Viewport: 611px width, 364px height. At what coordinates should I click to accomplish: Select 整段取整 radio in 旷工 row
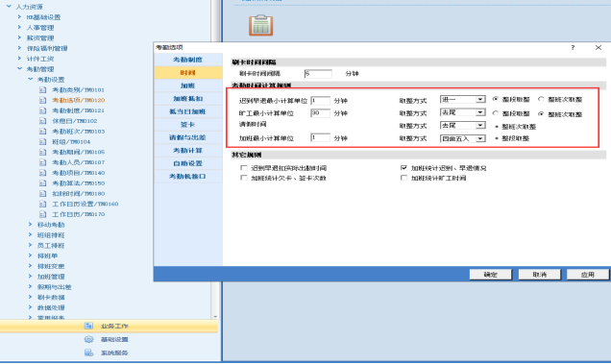click(496, 113)
